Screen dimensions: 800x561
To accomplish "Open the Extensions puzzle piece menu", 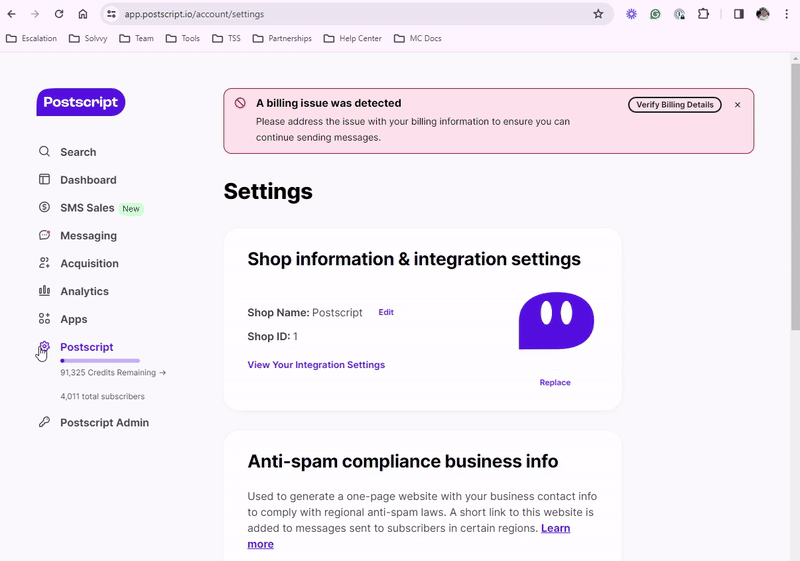I will click(703, 14).
